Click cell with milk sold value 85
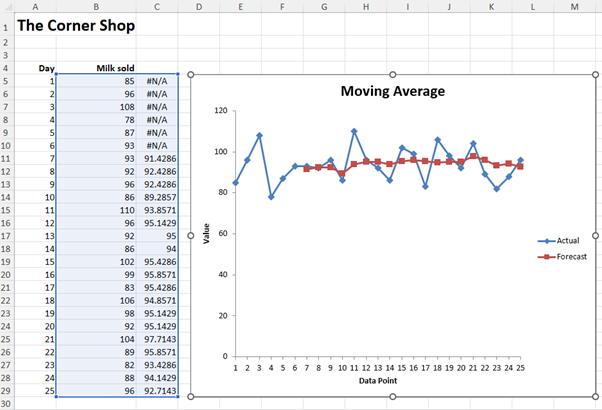The width and height of the screenshot is (602, 410). [x=96, y=81]
